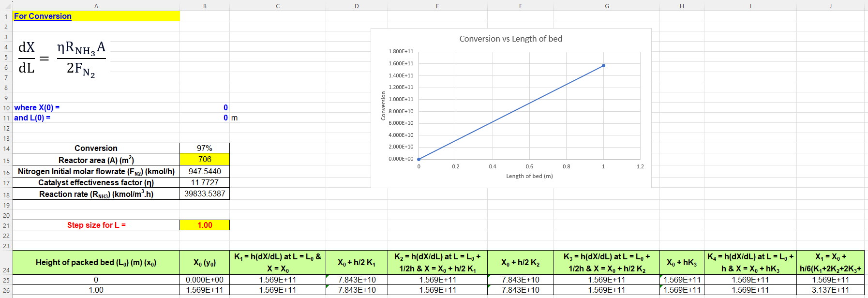Select the 'X0 (y0)' header cell

coord(205,262)
